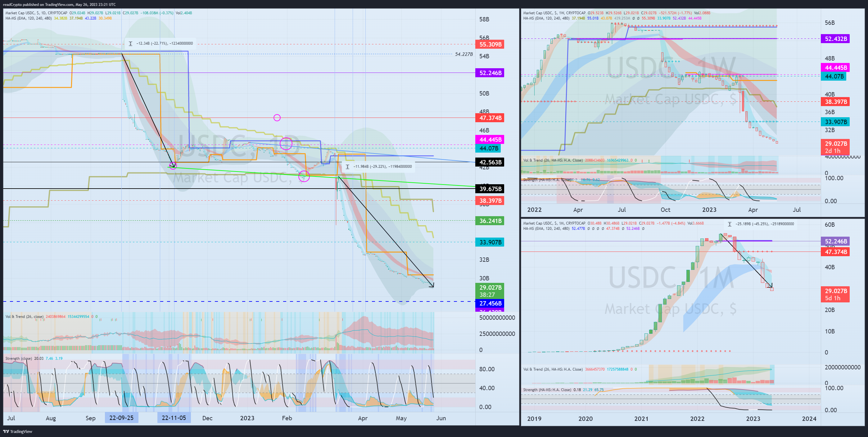The width and height of the screenshot is (868, 437).
Task: Click the 22-11-05 date marker on time axis
Action: click(174, 418)
